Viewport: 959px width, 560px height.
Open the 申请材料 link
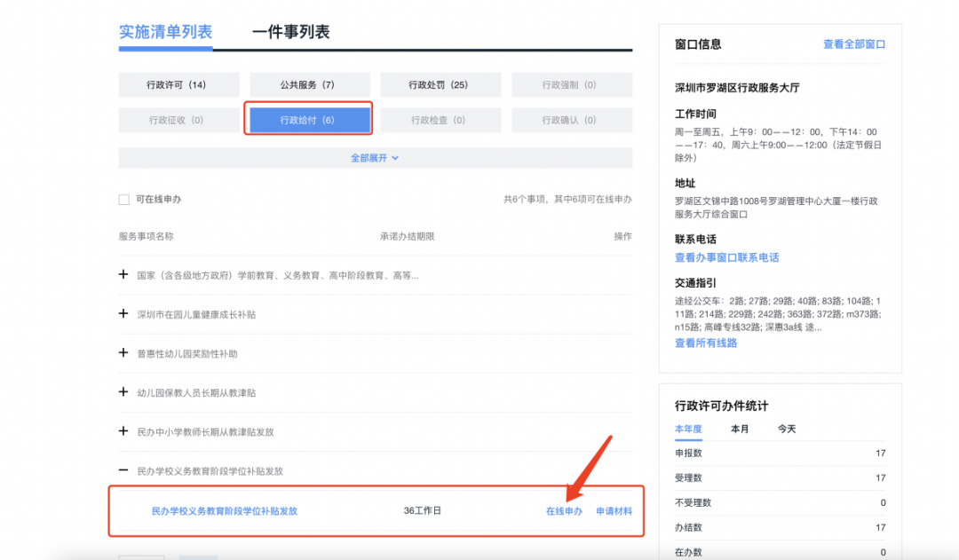coord(614,511)
